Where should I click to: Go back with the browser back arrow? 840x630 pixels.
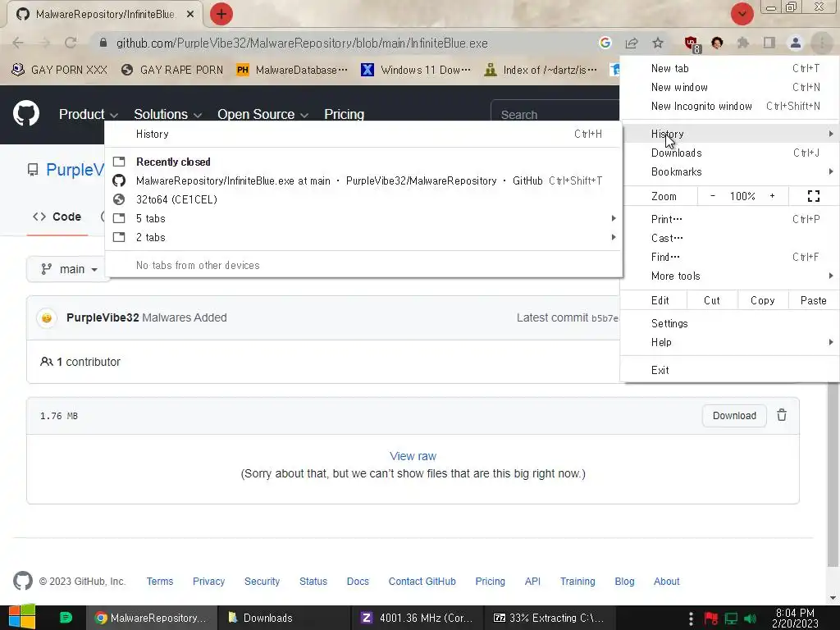(18, 43)
